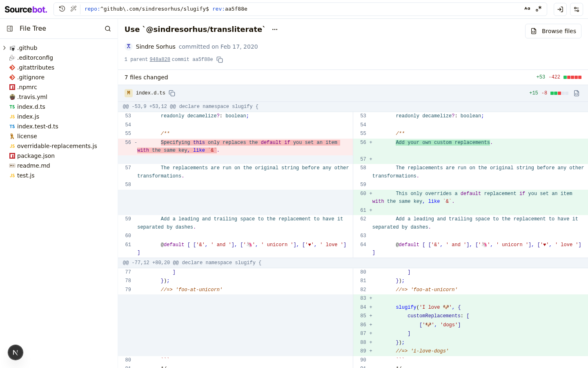Open search history icon

[x=62, y=9]
